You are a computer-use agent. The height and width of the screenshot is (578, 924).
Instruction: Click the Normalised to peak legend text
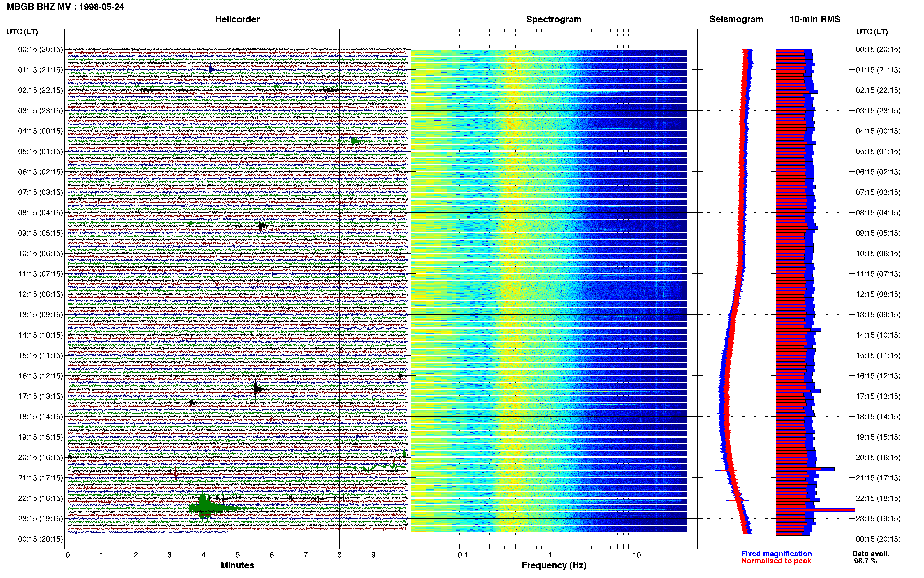776,561
